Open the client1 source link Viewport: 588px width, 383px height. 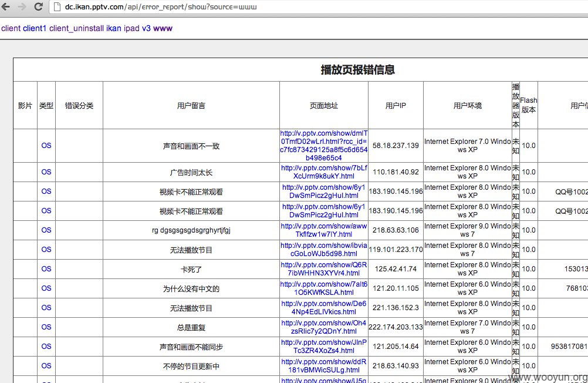(35, 28)
